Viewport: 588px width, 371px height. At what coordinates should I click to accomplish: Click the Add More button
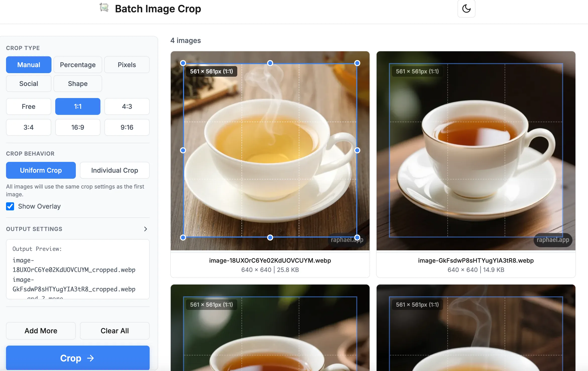(41, 331)
